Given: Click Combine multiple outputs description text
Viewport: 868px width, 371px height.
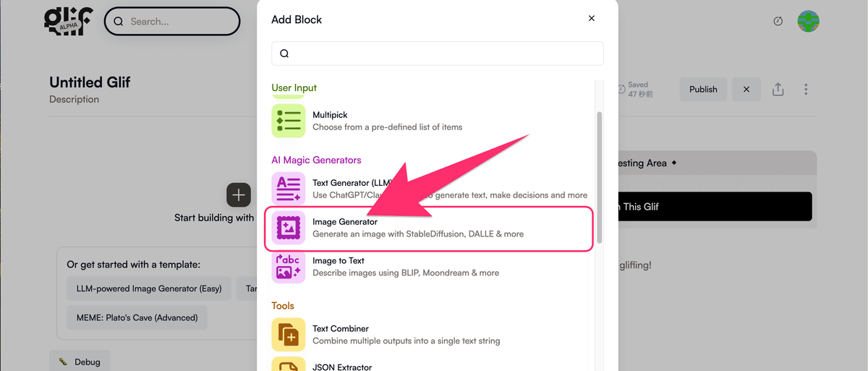Looking at the screenshot, I should 406,341.
